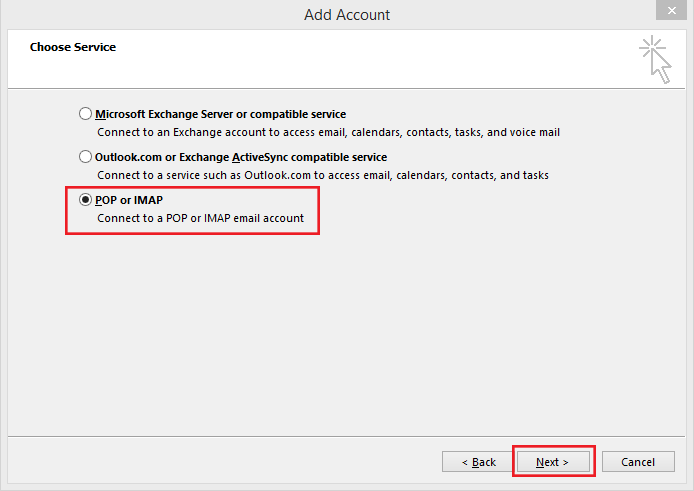This screenshot has height=491, width=694.
Task: Click the separator line above the Back button
Action: (347, 437)
